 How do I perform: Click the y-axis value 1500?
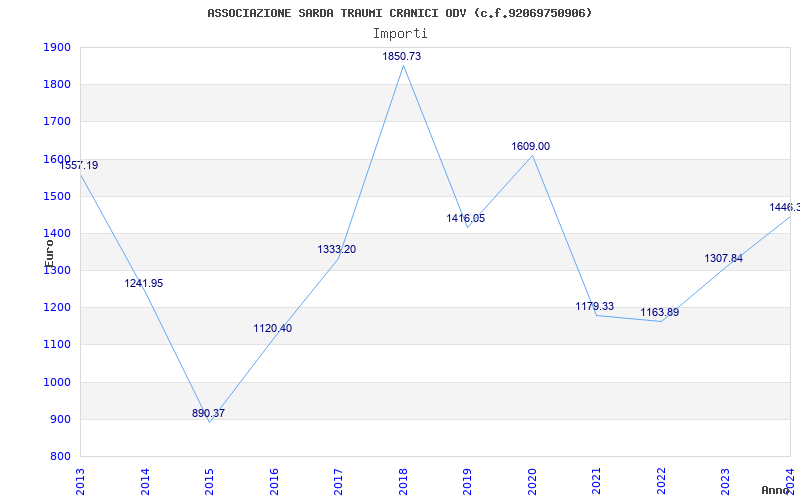pos(57,196)
